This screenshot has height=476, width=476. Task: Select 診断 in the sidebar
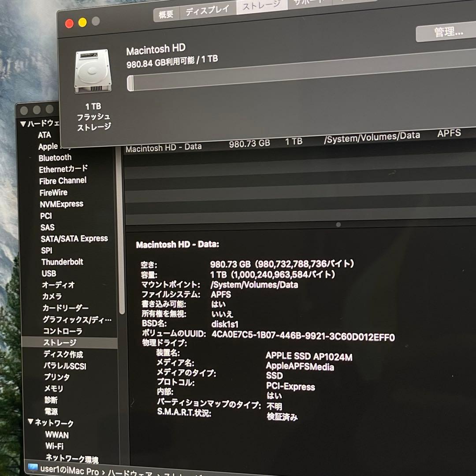[51, 400]
